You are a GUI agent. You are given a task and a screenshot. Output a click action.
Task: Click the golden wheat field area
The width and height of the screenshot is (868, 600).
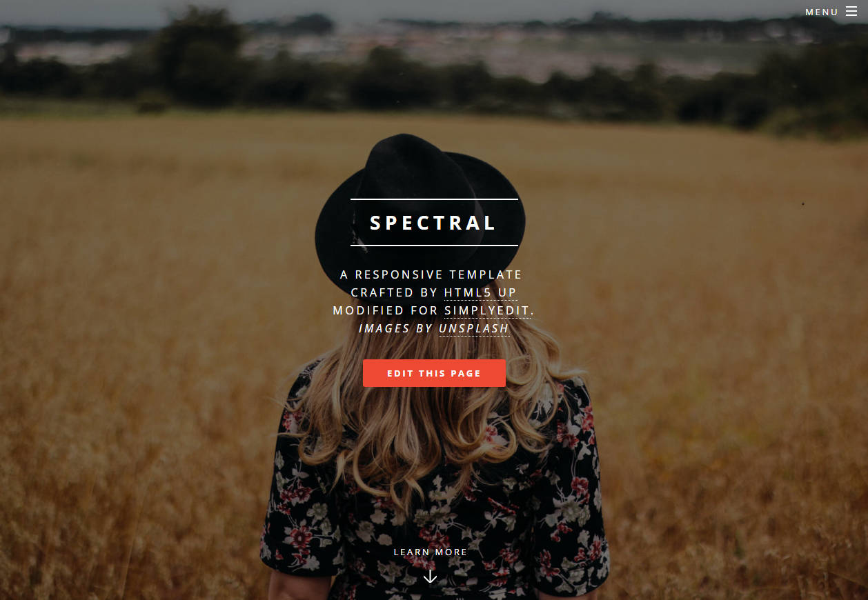pos(138,345)
